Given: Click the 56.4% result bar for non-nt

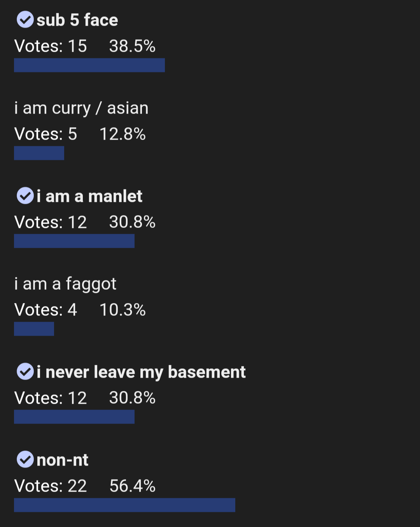Looking at the screenshot, I should tap(124, 505).
